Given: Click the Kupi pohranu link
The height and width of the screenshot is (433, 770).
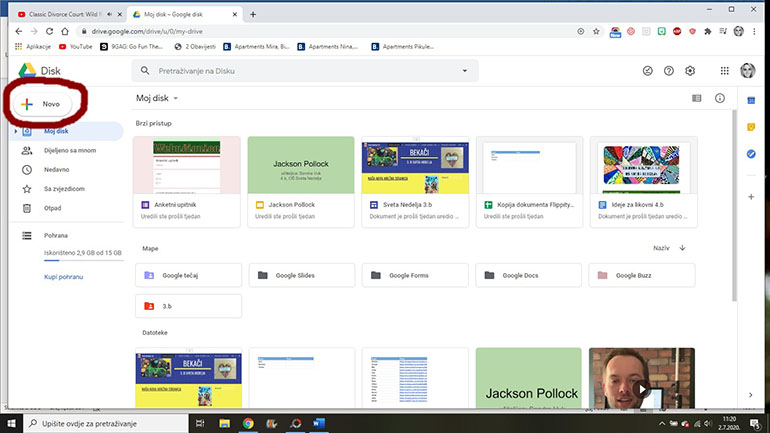Looking at the screenshot, I should point(63,276).
